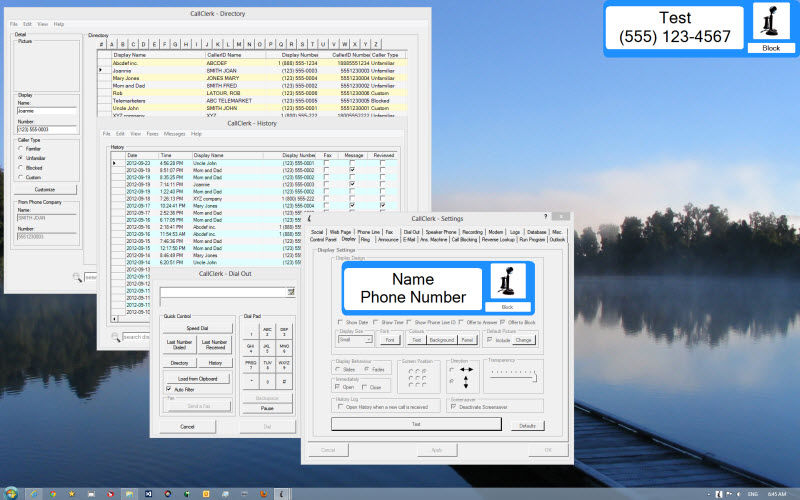This screenshot has height=500, width=800.
Task: Enable the Show Date checkbox
Action: coord(340,323)
